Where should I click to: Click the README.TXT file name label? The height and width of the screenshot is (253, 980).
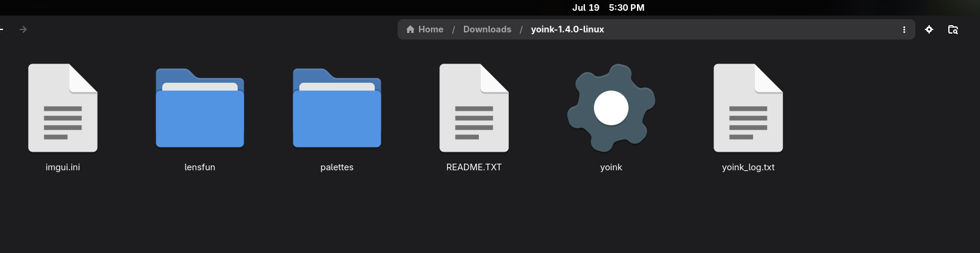474,167
